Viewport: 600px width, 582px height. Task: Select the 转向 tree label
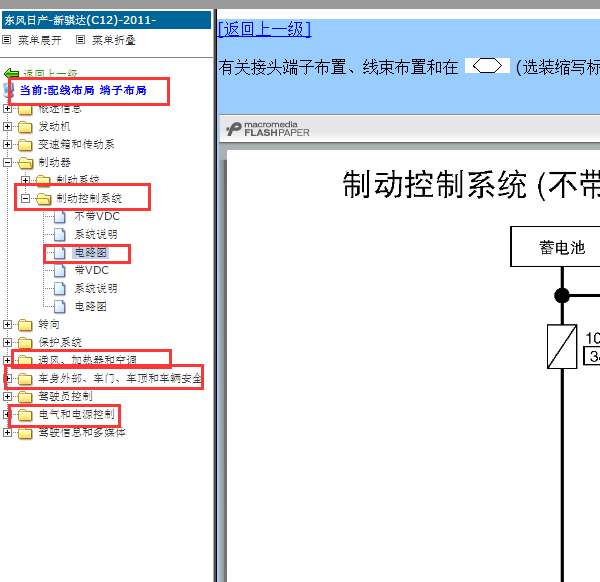pos(49,324)
